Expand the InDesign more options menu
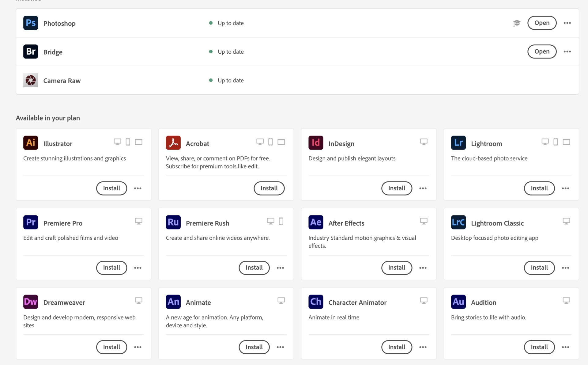 click(423, 188)
